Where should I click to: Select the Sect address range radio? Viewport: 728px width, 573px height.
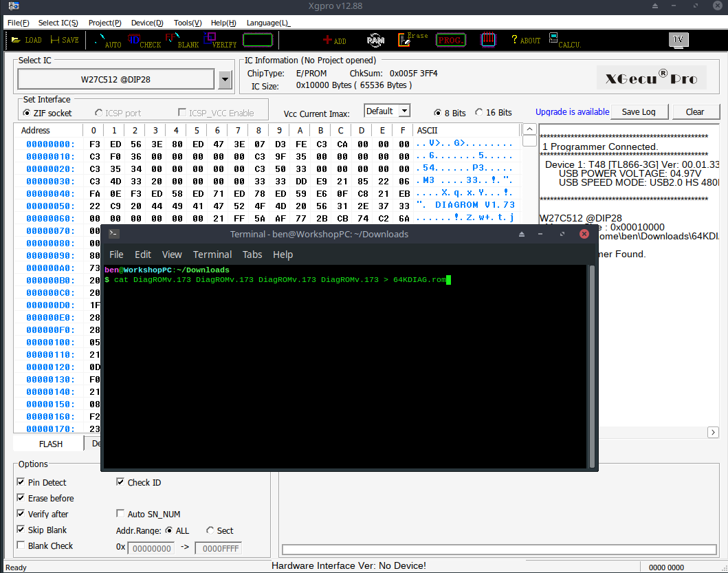tap(210, 530)
